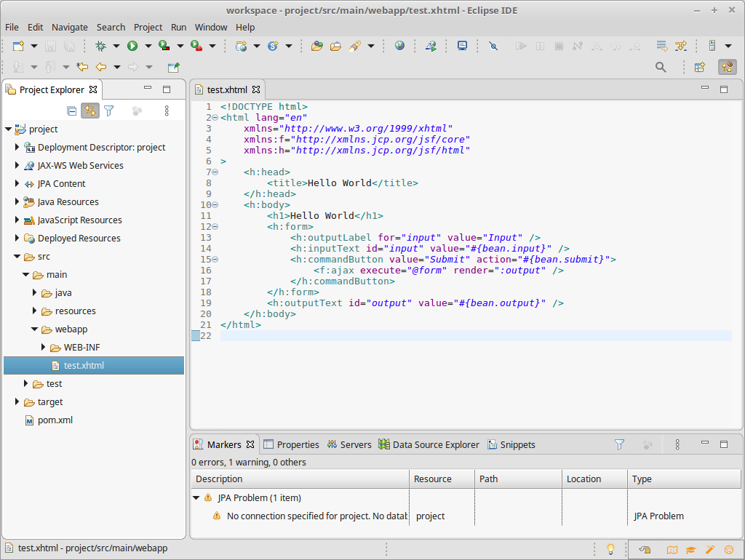Collapse the JPA Problem marker group

pyautogui.click(x=196, y=497)
